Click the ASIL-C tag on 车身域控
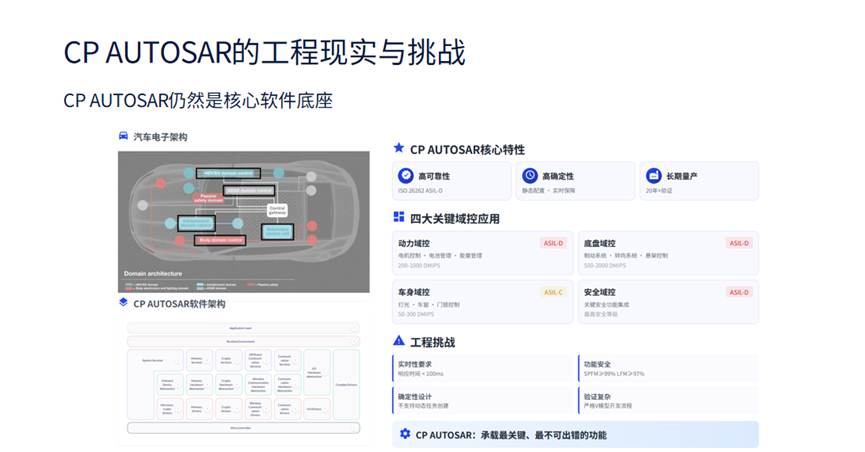The width and height of the screenshot is (865, 452). click(x=553, y=292)
